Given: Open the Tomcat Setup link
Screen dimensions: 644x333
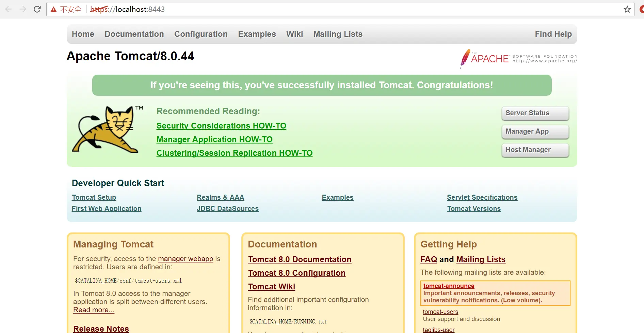Looking at the screenshot, I should coord(94,197).
